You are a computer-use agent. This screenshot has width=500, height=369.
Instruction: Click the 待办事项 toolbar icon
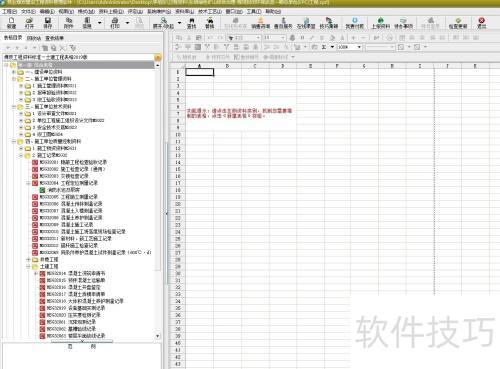(x=403, y=23)
